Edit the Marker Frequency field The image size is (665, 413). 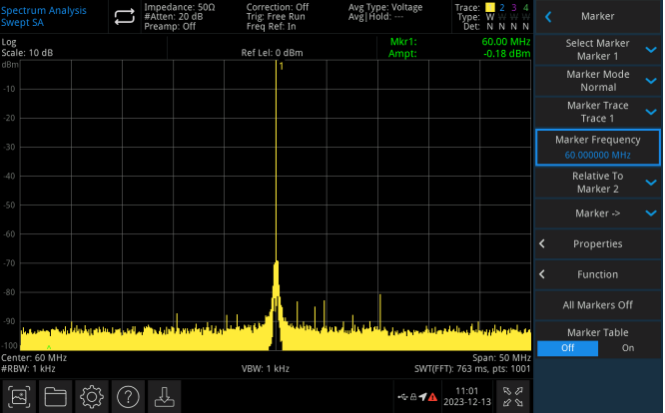[598, 147]
